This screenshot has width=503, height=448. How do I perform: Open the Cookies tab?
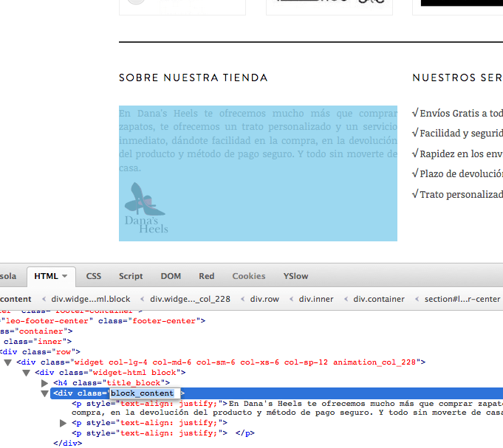coord(249,276)
